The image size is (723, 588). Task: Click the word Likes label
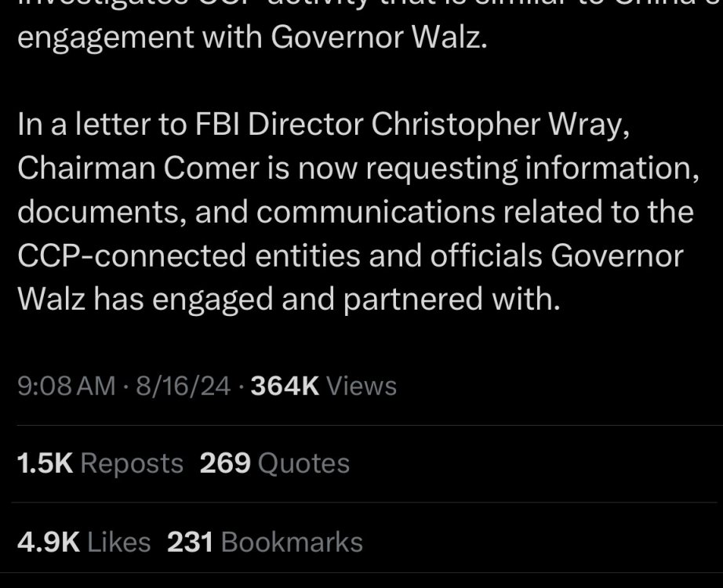click(118, 542)
